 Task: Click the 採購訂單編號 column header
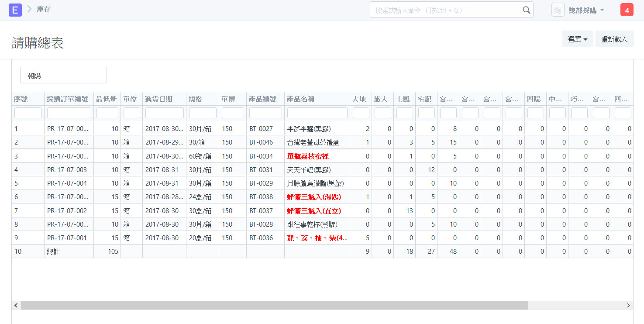(67, 99)
